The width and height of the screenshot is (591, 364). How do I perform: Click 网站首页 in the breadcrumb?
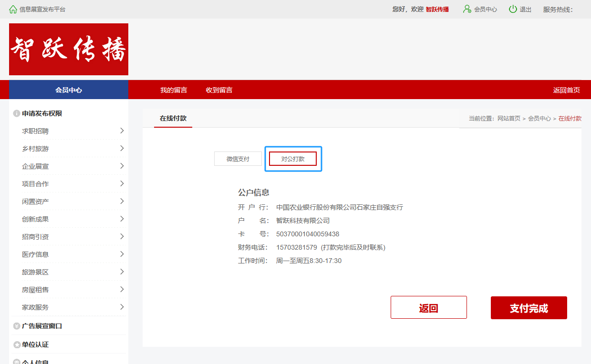(x=508, y=119)
